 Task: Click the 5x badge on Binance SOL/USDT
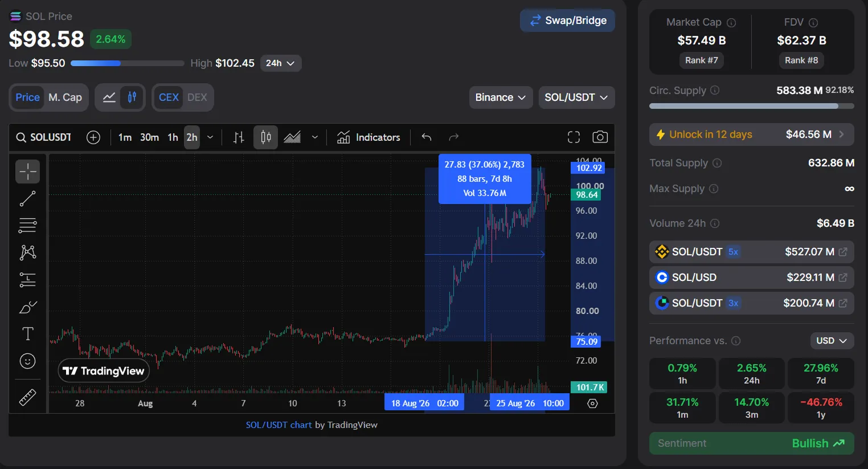click(x=733, y=252)
